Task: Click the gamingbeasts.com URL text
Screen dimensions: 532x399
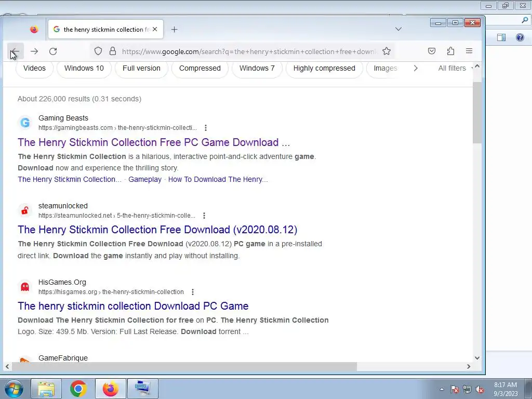Action: [117, 128]
